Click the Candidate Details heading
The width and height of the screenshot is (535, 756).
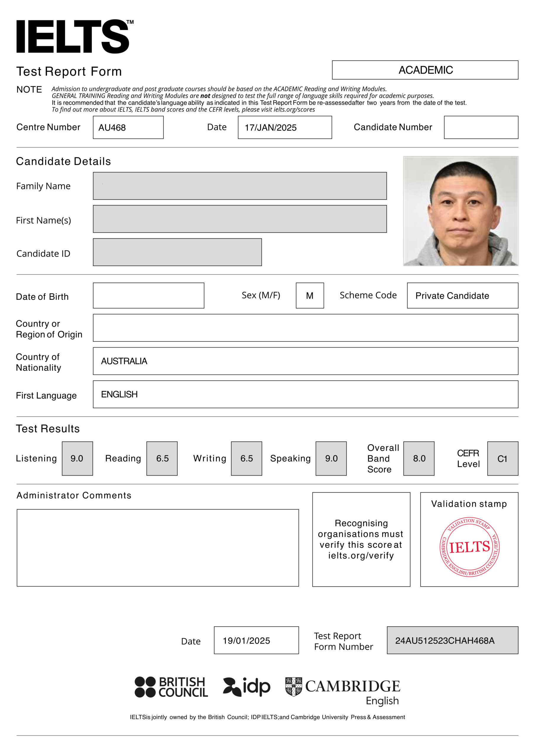click(63, 161)
